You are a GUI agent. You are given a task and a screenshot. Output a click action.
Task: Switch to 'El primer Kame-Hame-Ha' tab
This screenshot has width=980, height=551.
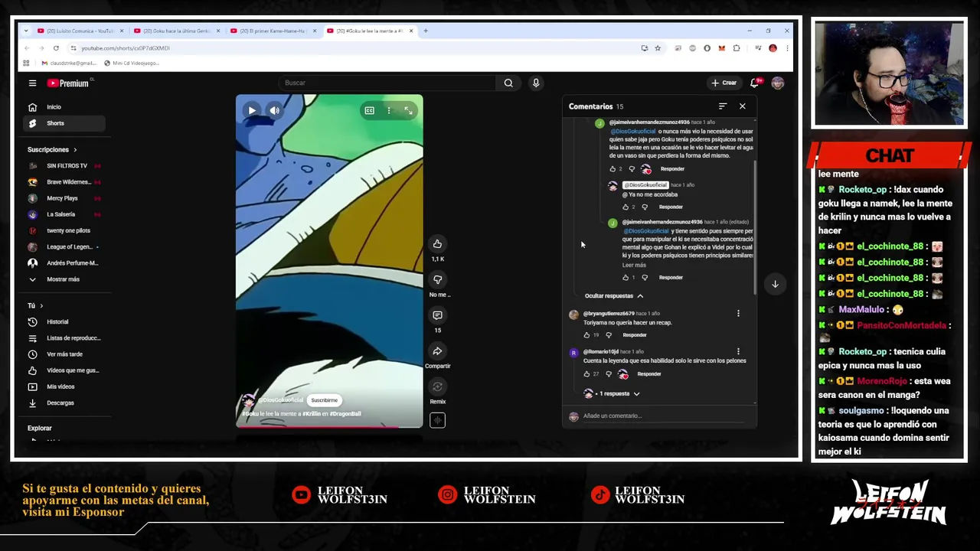[273, 31]
